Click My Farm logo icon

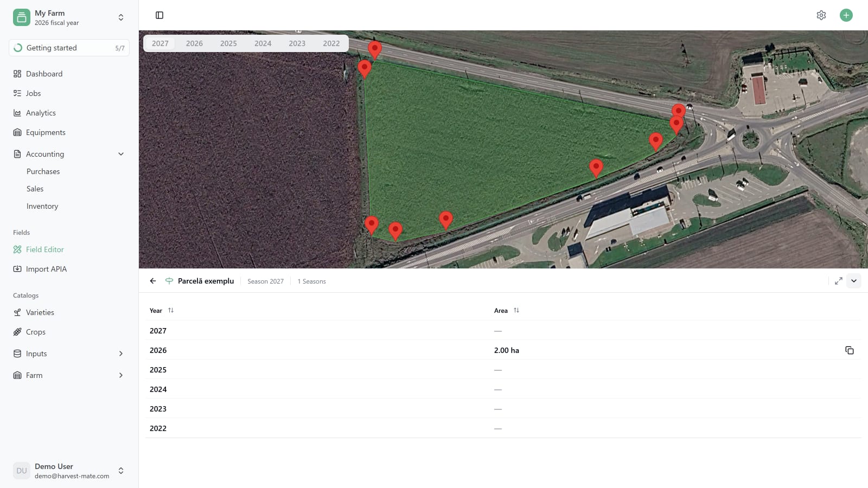pos(22,17)
